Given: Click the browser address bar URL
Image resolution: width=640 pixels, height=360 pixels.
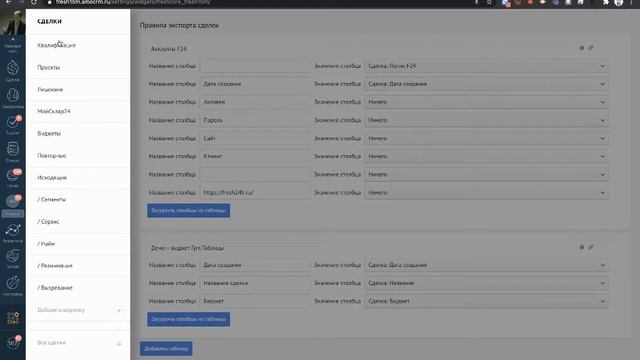Looking at the screenshot, I should coord(133,2).
